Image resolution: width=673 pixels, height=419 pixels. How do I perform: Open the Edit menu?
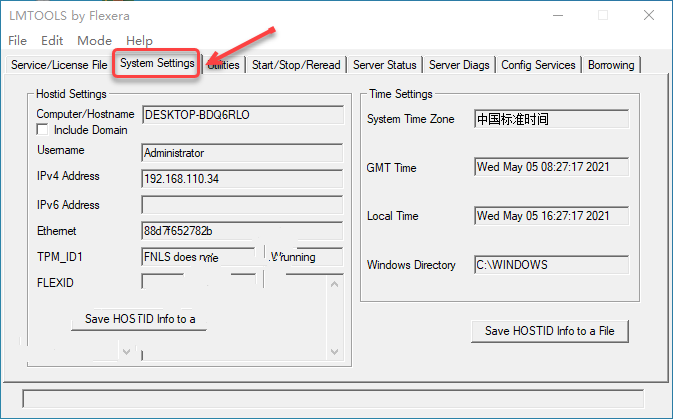(x=52, y=41)
